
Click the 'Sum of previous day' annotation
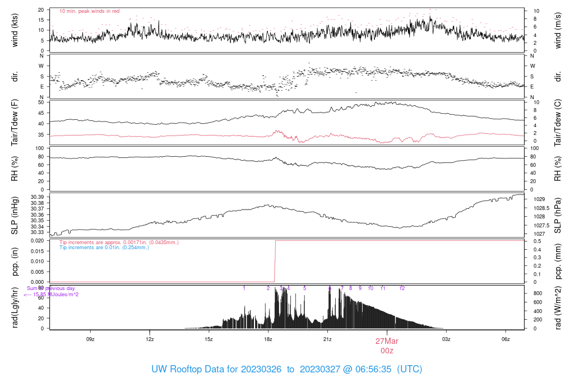pyautogui.click(x=50, y=288)
